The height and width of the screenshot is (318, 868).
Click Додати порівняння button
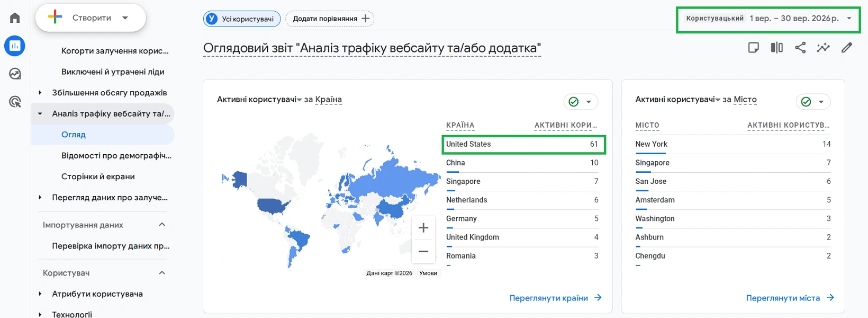pos(330,19)
